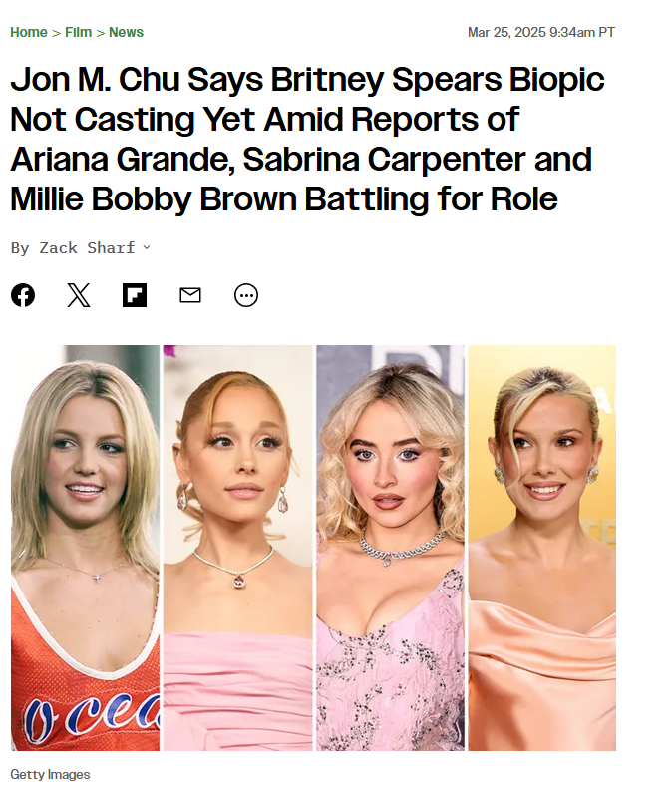
Task: Click the pink beaded dress photo panel
Action: click(391, 548)
